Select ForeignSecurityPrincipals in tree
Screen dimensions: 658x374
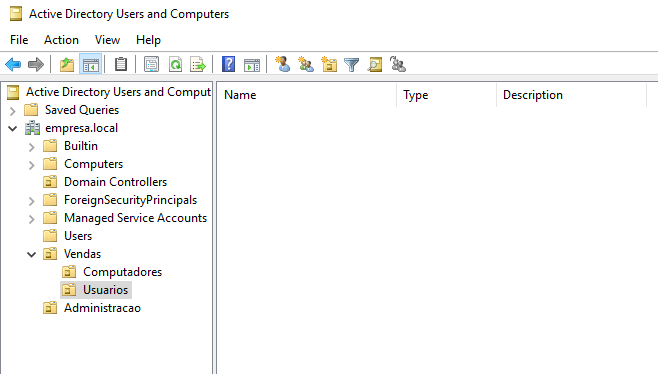click(x=131, y=200)
